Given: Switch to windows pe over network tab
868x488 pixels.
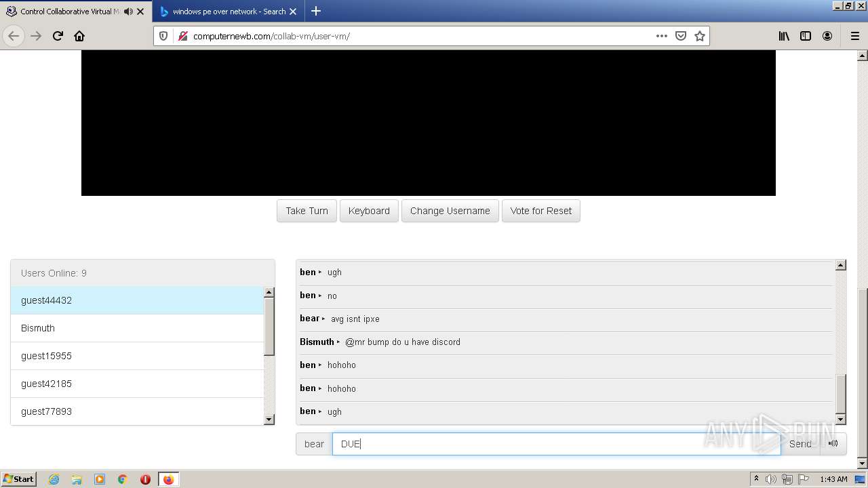Looking at the screenshot, I should click(229, 12).
